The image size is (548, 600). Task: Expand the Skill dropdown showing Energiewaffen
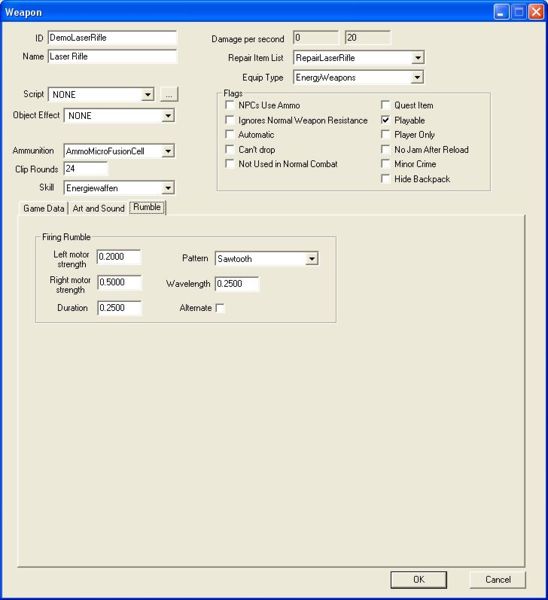click(x=168, y=188)
